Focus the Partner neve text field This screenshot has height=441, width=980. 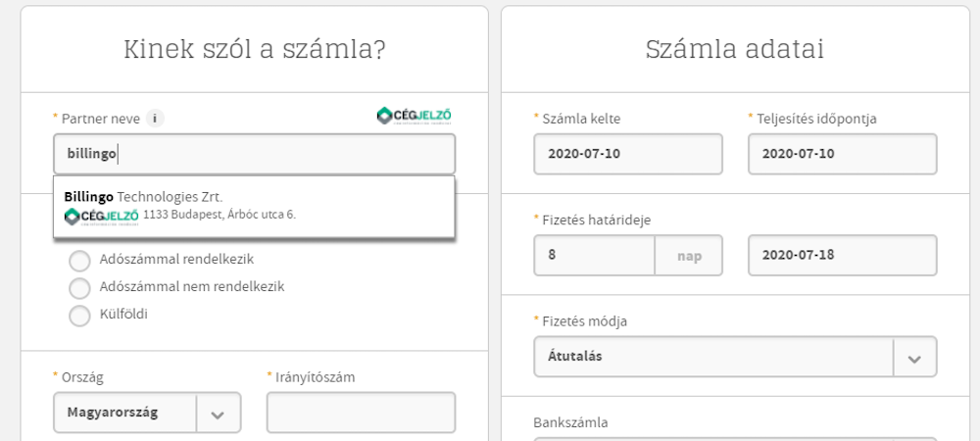coord(255,154)
